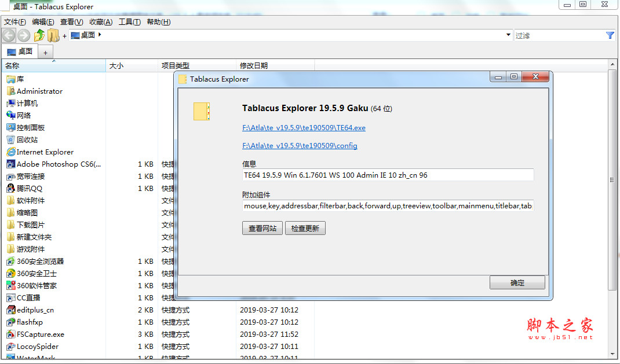Screen dimensions: 620x364
Task: Select the 库 library icon
Action: coord(11,79)
